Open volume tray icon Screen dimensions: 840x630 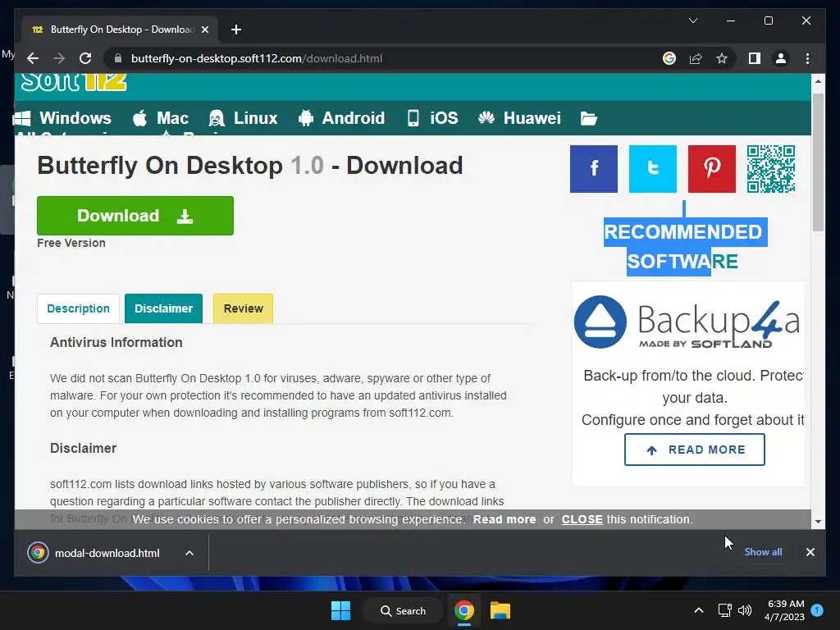[745, 610]
